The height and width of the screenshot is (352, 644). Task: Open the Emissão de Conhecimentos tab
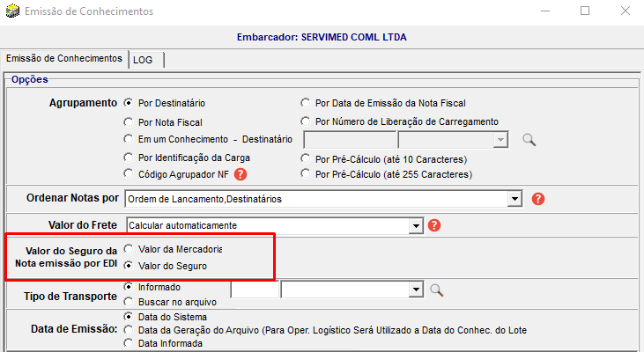coord(63,58)
